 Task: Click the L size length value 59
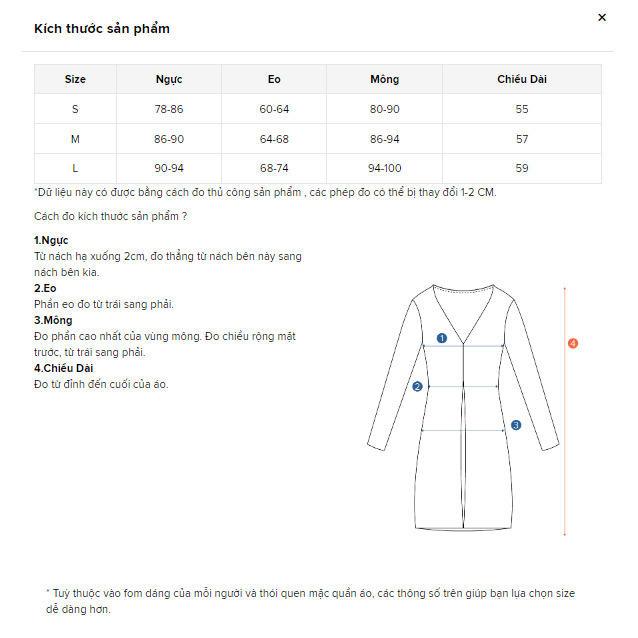pos(522,168)
